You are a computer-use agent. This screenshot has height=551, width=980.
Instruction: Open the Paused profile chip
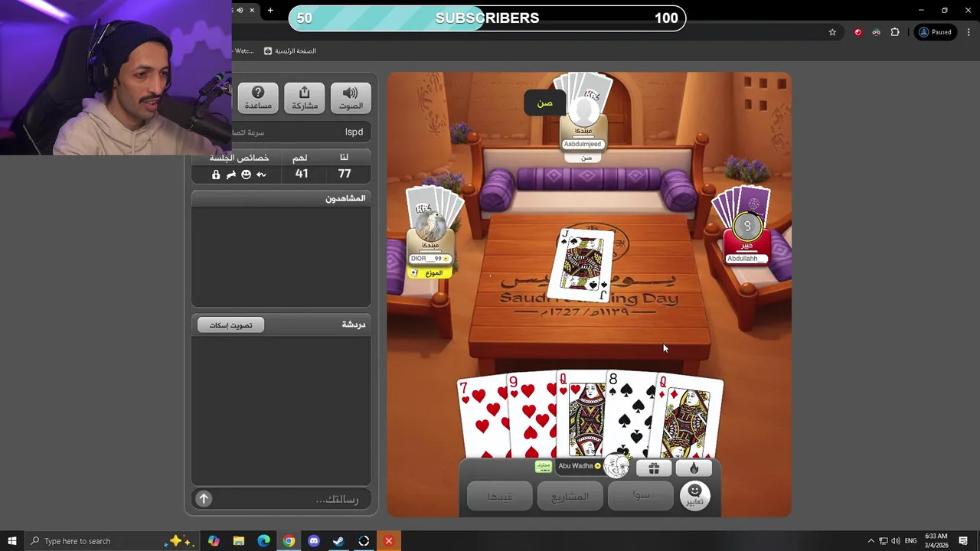[936, 32]
